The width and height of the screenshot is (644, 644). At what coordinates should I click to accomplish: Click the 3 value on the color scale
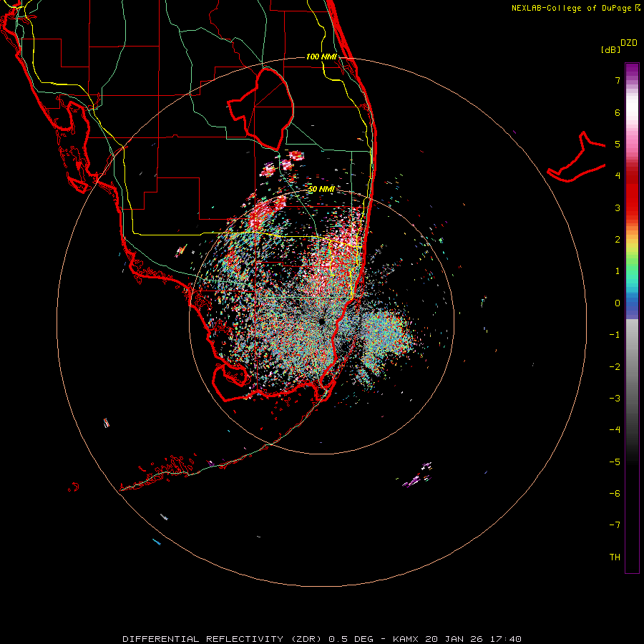(x=618, y=208)
